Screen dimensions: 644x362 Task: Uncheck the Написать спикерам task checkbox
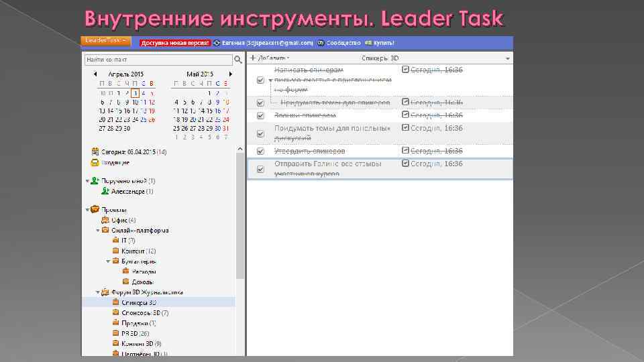coord(260,80)
